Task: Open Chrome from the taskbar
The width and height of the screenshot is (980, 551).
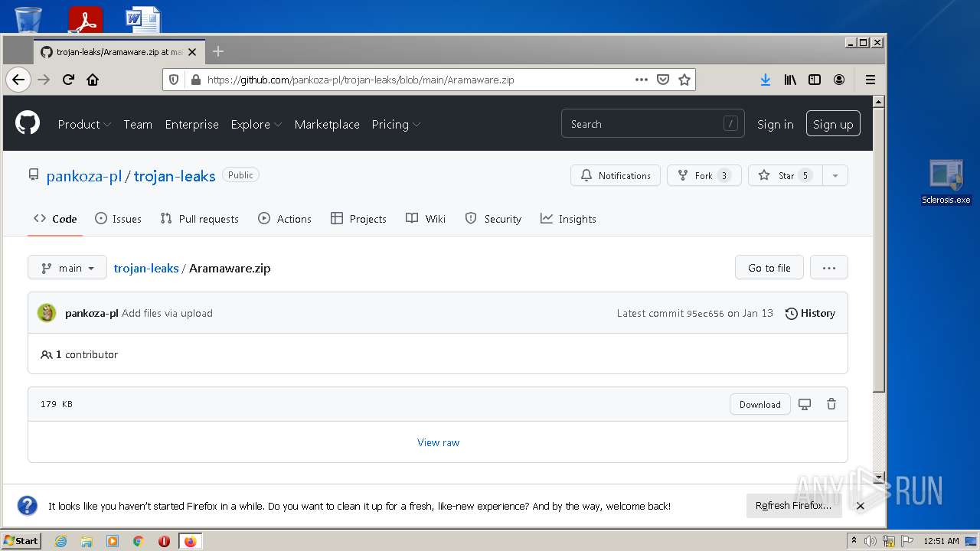Action: click(139, 541)
